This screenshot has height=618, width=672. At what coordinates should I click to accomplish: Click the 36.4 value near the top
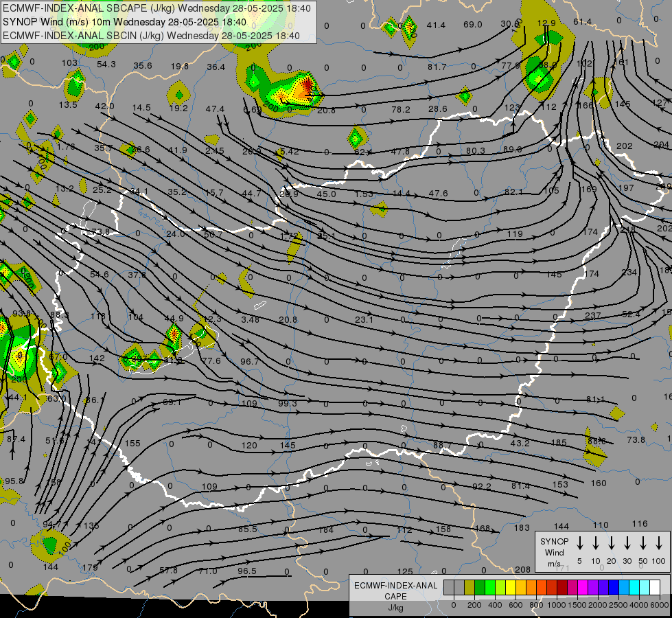point(216,67)
